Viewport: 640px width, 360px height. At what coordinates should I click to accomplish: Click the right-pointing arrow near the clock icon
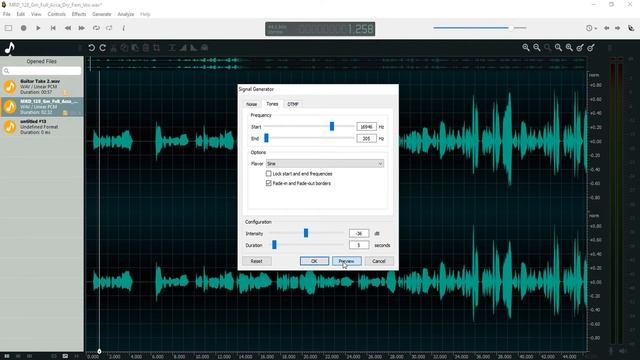[x=618, y=28]
